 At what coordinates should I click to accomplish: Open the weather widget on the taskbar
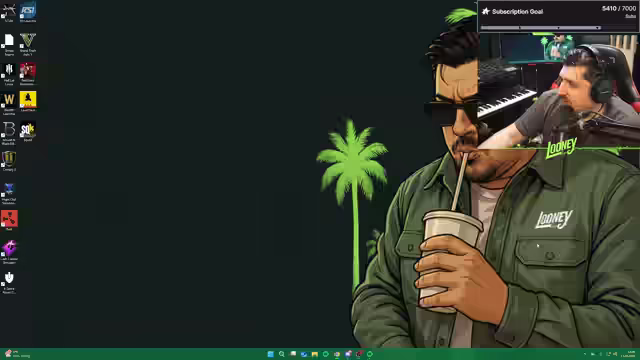17,354
